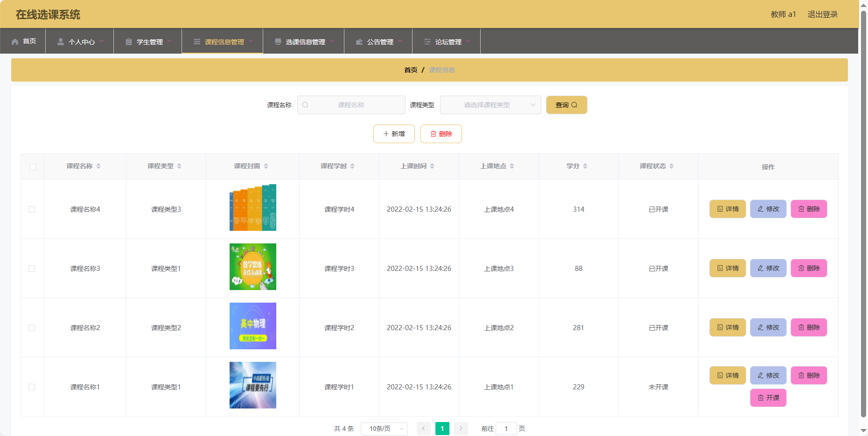
Task: Go to the previous page arrow
Action: click(424, 429)
